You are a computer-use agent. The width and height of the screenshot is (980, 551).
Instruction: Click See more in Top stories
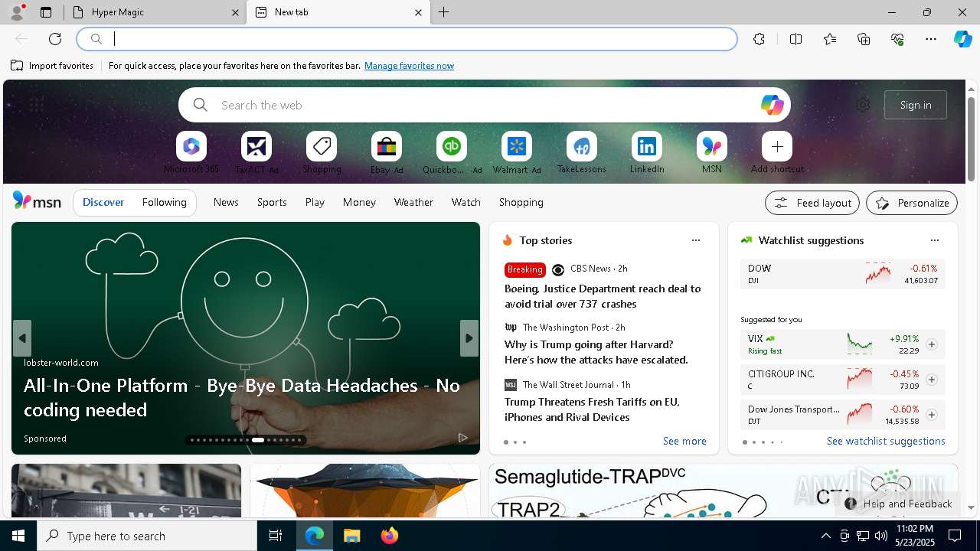pos(684,441)
